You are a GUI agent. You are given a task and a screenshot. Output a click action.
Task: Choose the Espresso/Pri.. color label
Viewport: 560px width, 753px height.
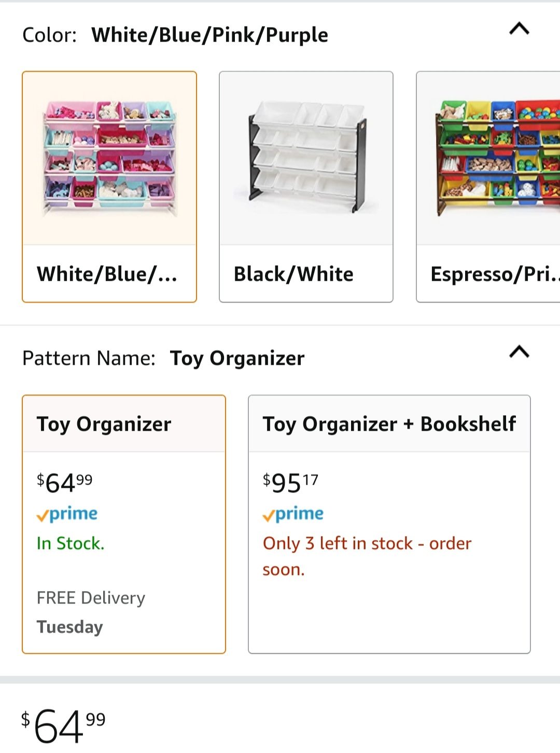(495, 274)
